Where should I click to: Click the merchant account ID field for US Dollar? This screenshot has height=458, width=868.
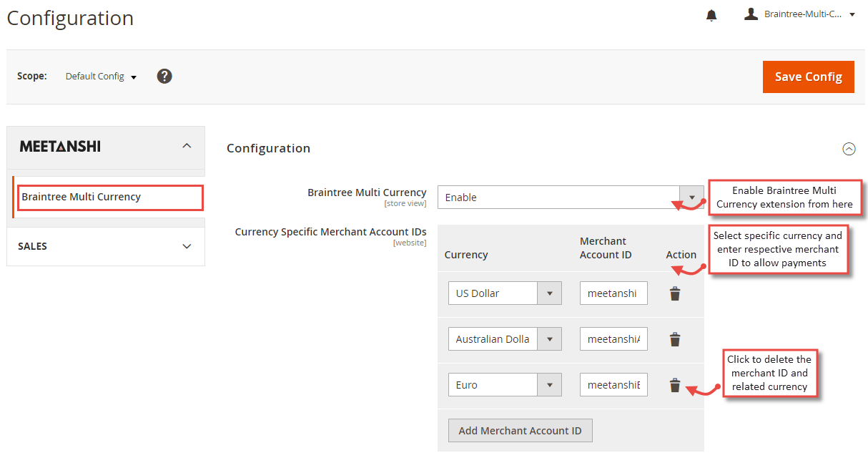(x=613, y=293)
